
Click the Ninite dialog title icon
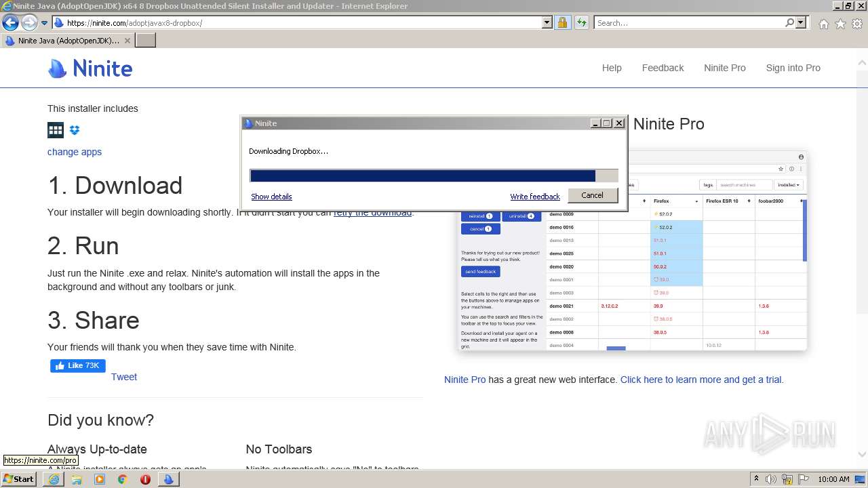click(x=248, y=123)
